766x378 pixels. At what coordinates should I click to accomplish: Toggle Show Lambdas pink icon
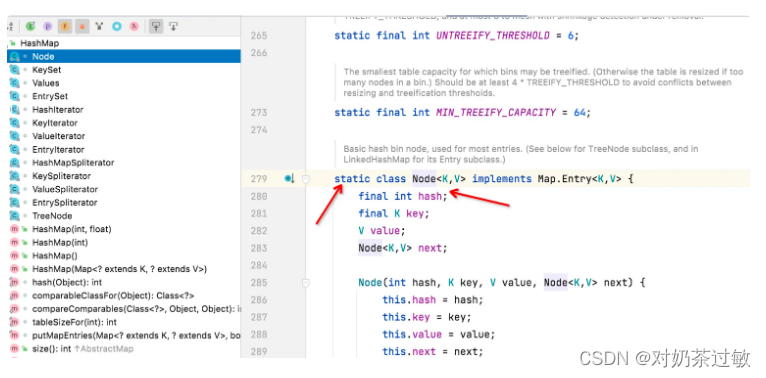(133, 26)
